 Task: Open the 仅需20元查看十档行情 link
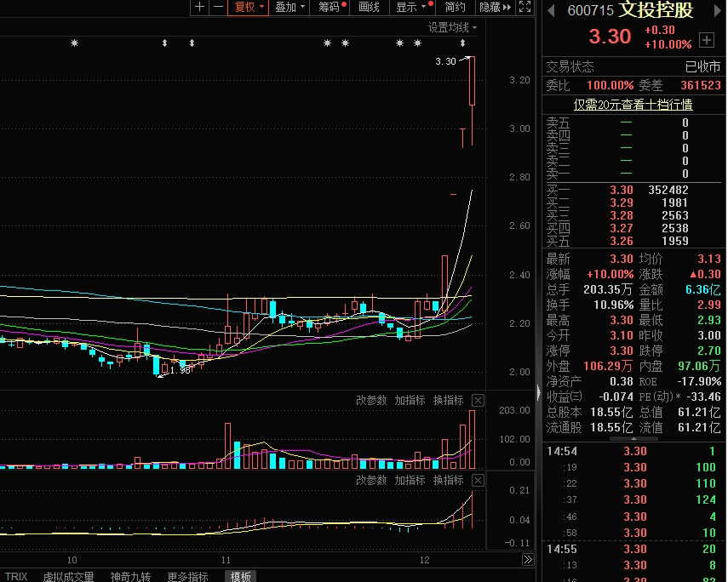click(633, 105)
